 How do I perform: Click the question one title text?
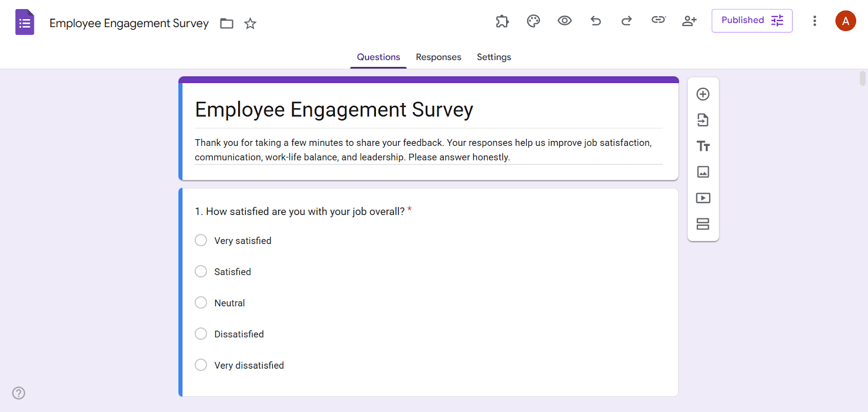[x=299, y=211]
